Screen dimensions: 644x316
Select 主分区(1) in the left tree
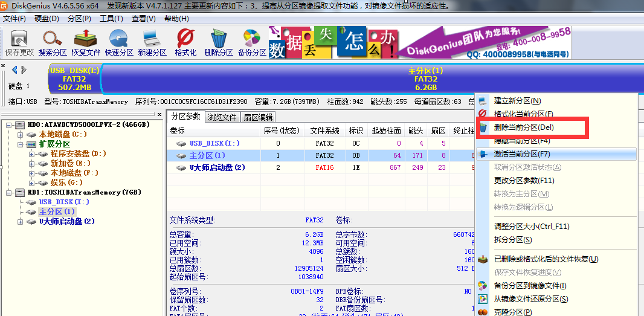[57, 211]
